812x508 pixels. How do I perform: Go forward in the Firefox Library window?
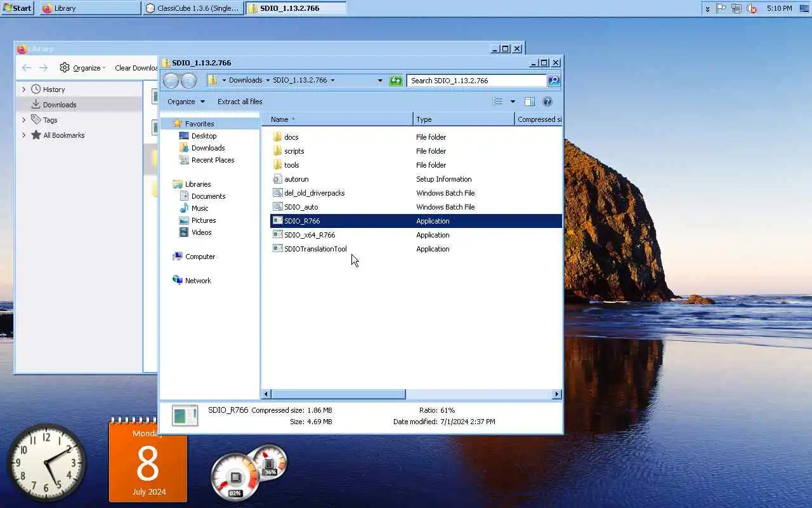pyautogui.click(x=43, y=68)
